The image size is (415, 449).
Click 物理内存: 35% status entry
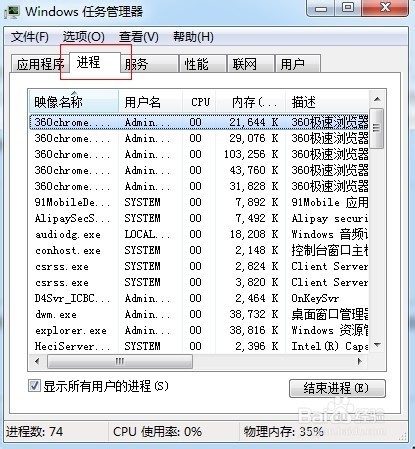pyautogui.click(x=283, y=432)
